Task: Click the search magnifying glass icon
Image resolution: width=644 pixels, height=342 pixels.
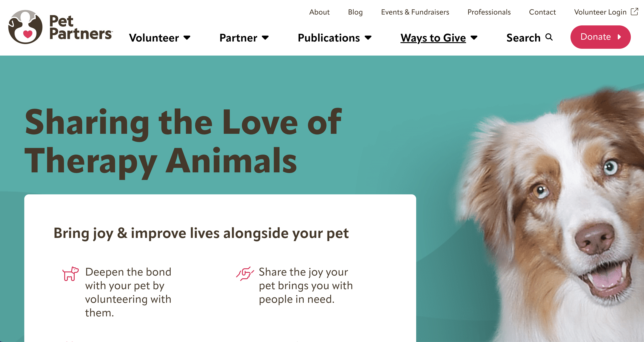Action: click(x=549, y=37)
